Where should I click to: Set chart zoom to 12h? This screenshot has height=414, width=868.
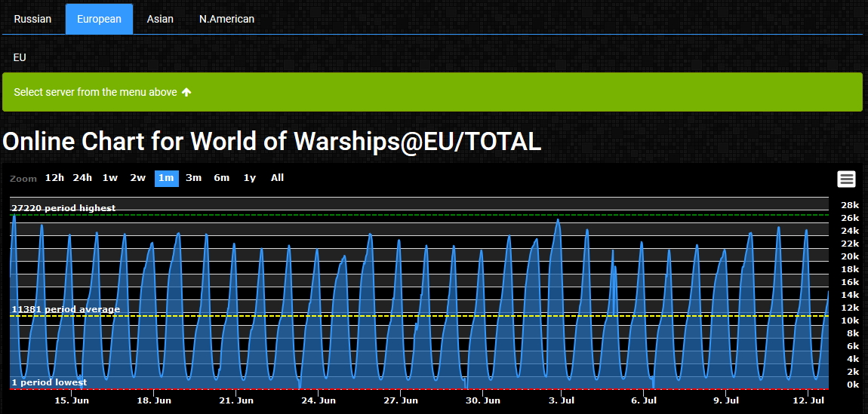55,178
